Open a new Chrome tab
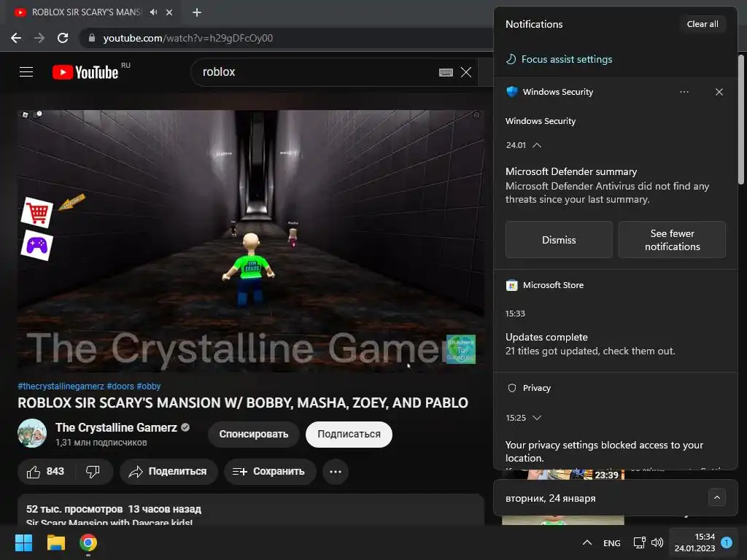This screenshot has width=747, height=560. tap(197, 12)
